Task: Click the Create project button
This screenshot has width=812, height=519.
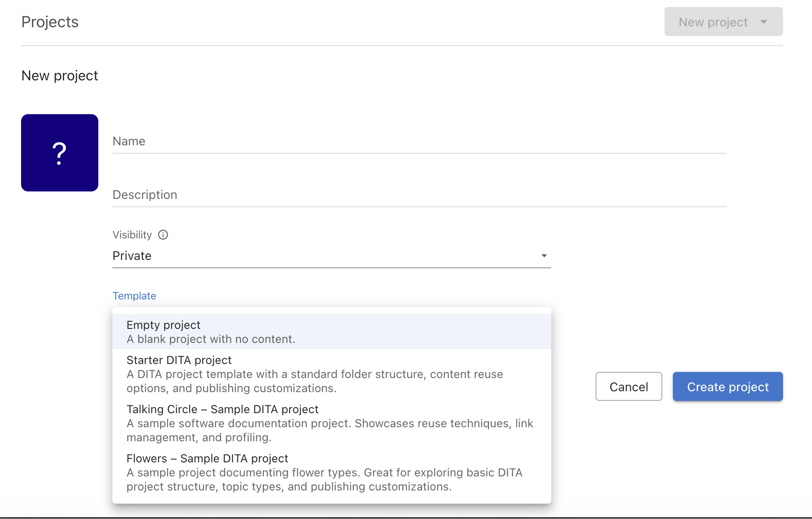Action: click(727, 387)
